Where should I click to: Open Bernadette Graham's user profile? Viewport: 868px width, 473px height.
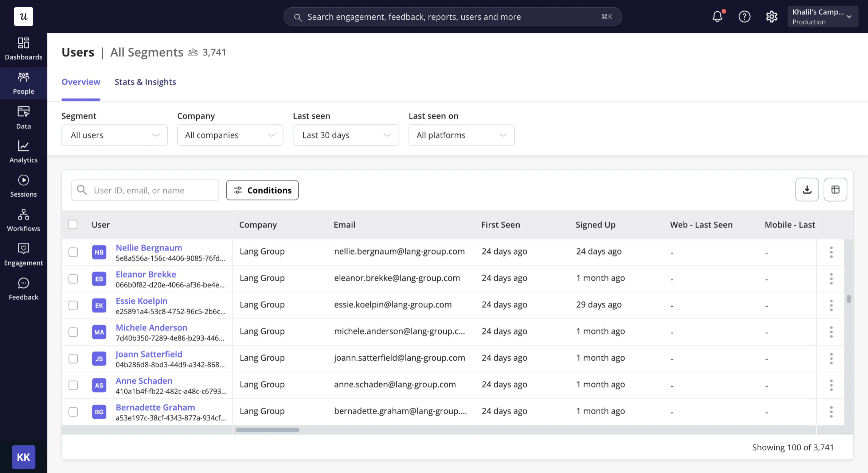[155, 407]
